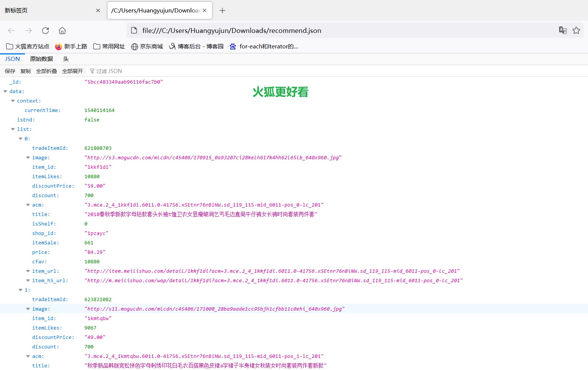The image size is (588, 370).
Task: Open the home page icon
Action: pos(62,31)
